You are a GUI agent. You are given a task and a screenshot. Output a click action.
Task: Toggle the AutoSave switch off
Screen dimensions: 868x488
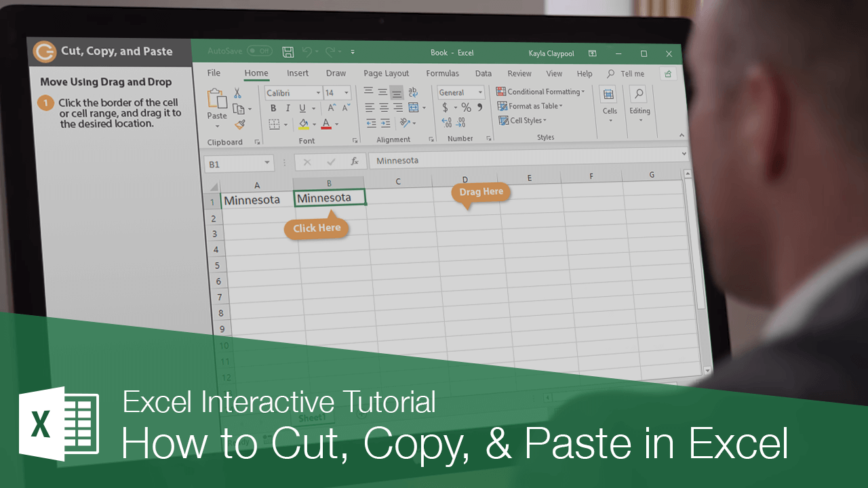pos(260,51)
